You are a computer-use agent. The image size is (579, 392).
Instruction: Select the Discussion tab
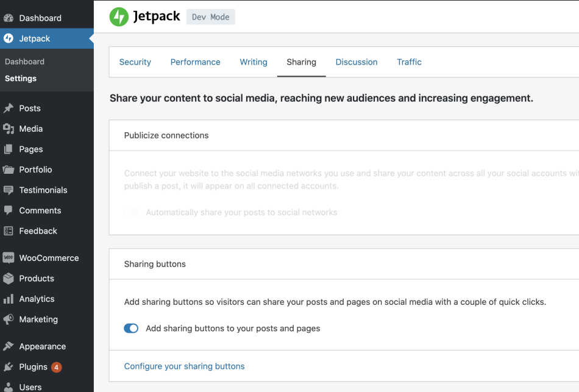(x=357, y=62)
